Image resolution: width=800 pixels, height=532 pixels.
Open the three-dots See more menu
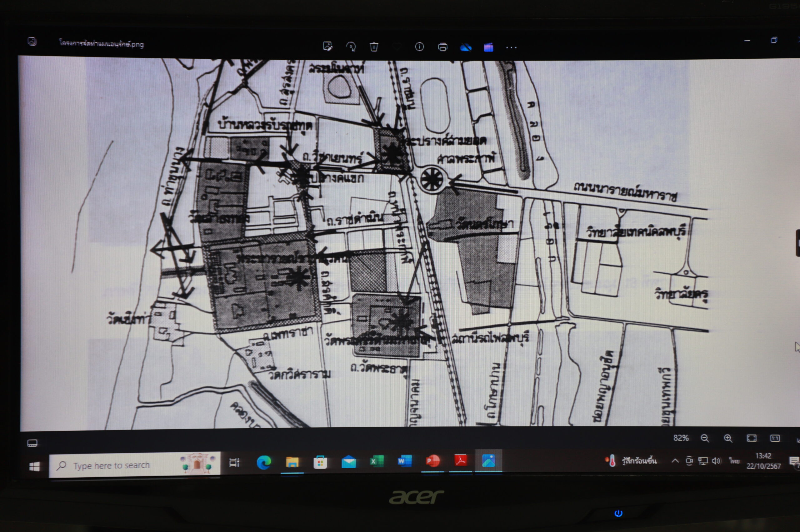(x=511, y=48)
